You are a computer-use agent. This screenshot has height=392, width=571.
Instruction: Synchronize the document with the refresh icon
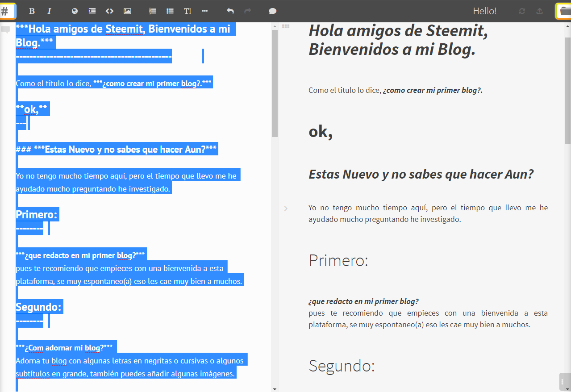(x=522, y=11)
